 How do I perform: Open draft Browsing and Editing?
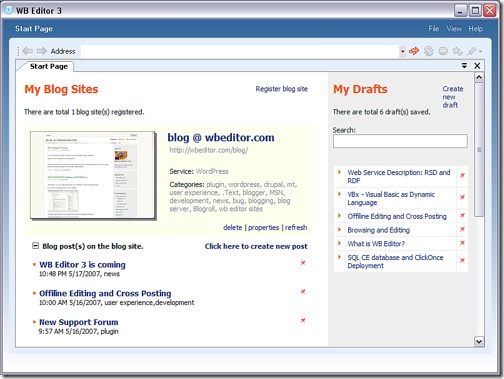379,230
